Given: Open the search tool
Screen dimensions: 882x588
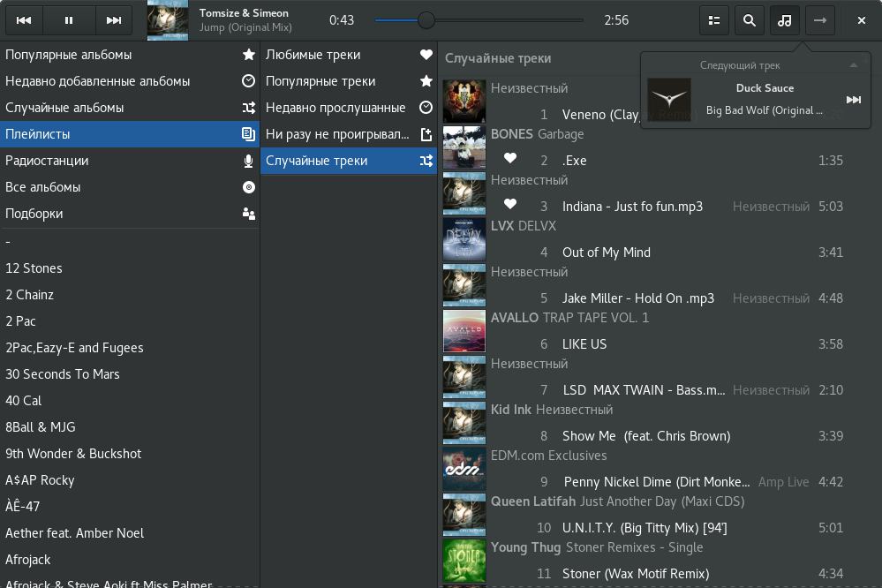Looking at the screenshot, I should tap(750, 20).
